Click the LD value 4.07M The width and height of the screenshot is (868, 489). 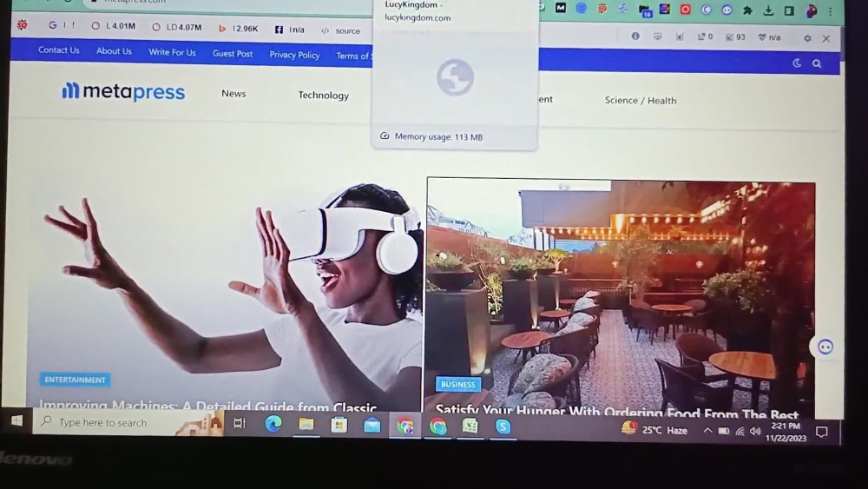click(x=177, y=27)
